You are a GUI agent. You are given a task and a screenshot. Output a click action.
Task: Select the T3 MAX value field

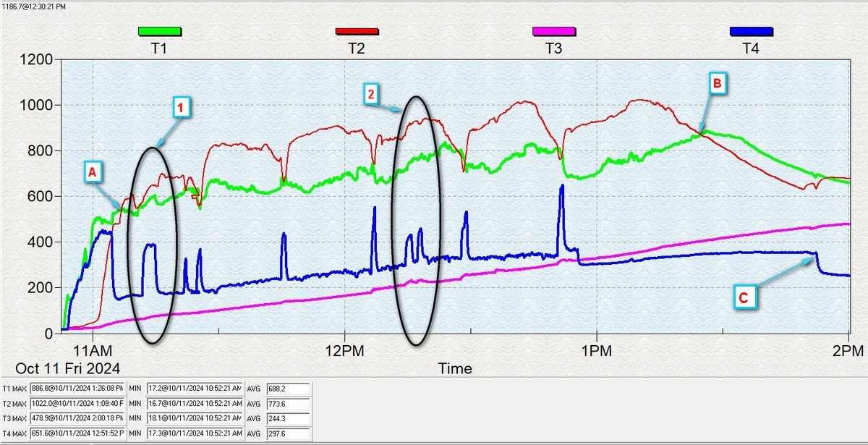(x=78, y=419)
